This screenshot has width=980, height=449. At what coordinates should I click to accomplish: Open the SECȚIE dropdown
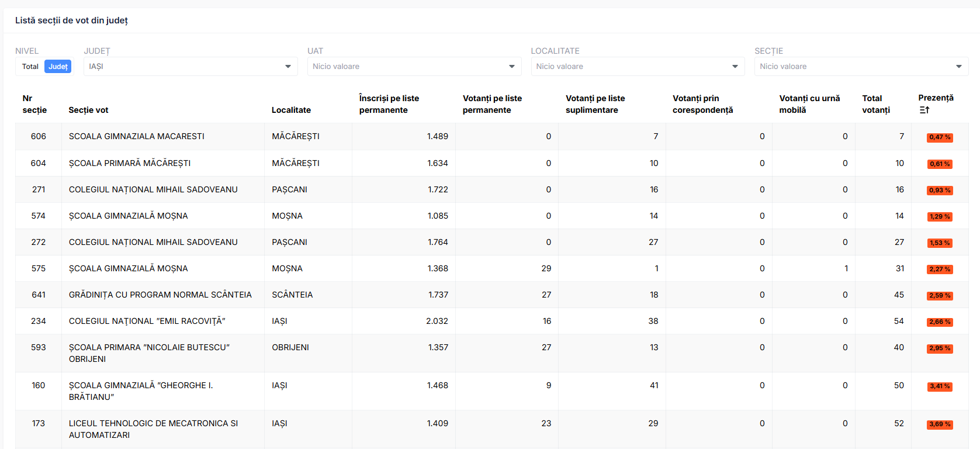861,67
